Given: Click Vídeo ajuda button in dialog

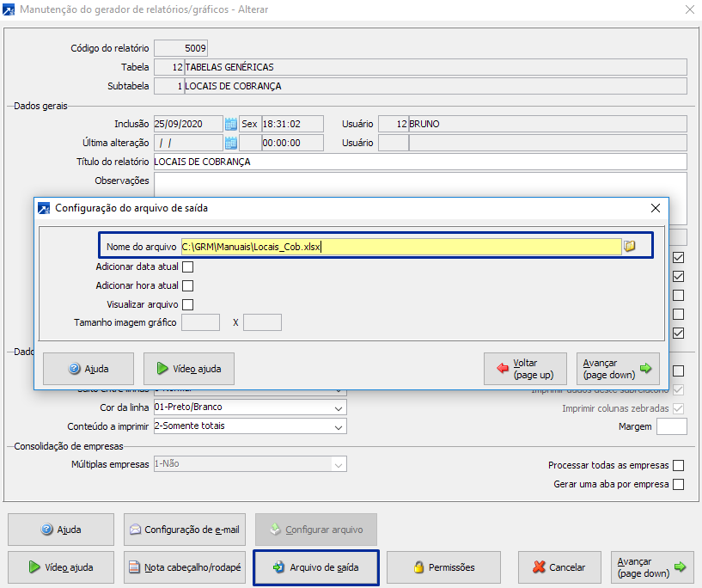Looking at the screenshot, I should tap(189, 369).
